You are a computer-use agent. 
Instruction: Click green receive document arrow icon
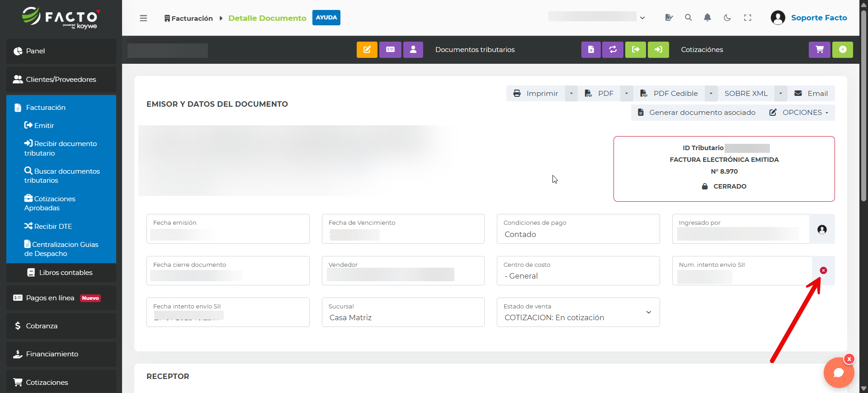click(658, 50)
